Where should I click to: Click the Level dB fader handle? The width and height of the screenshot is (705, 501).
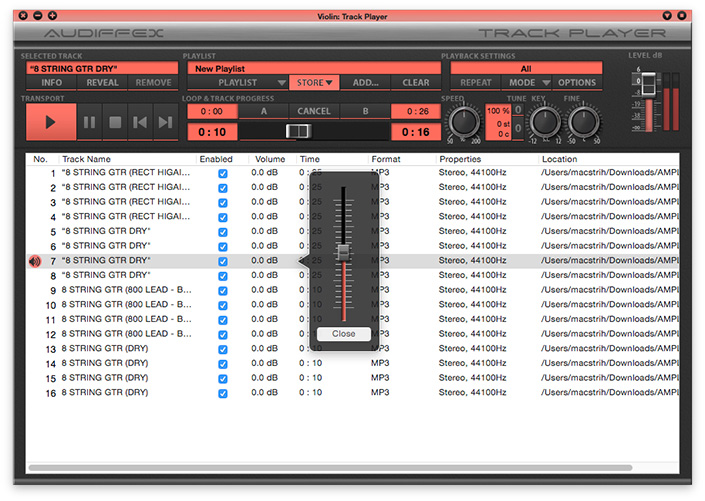click(648, 84)
